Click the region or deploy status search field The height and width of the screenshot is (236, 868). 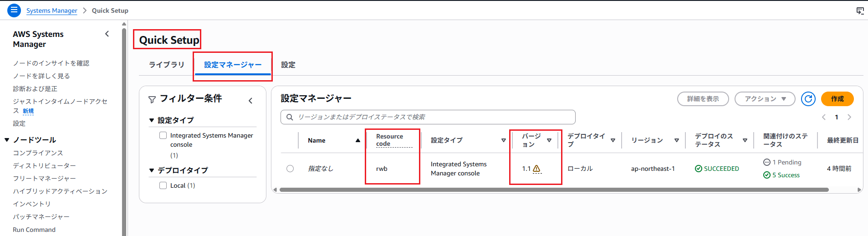(x=428, y=117)
